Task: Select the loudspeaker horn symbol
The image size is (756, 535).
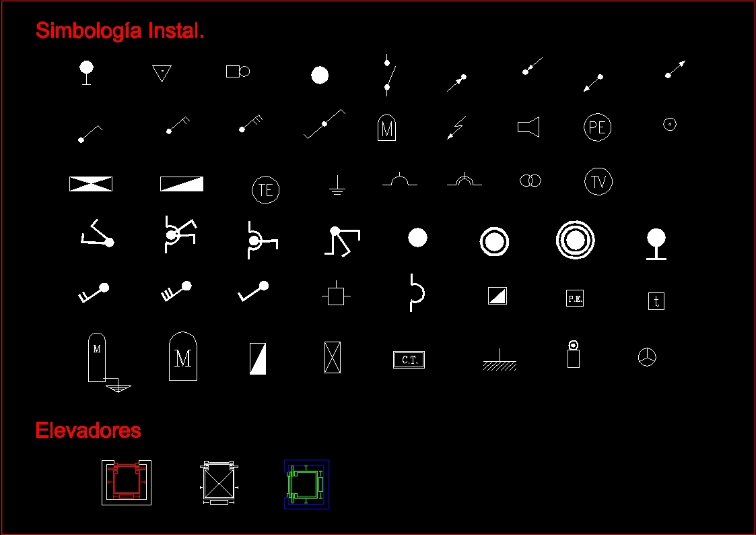Action: pos(528,127)
